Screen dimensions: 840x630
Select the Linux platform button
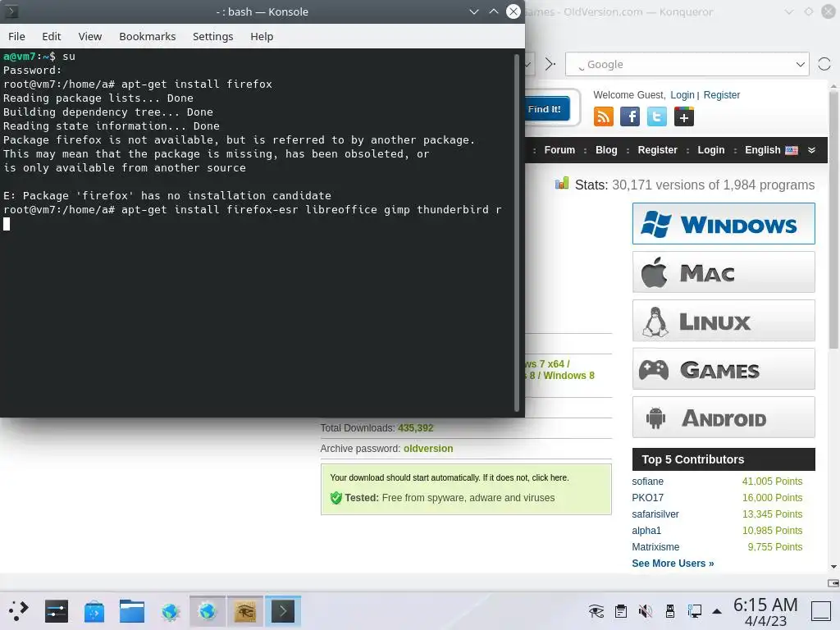(x=724, y=321)
